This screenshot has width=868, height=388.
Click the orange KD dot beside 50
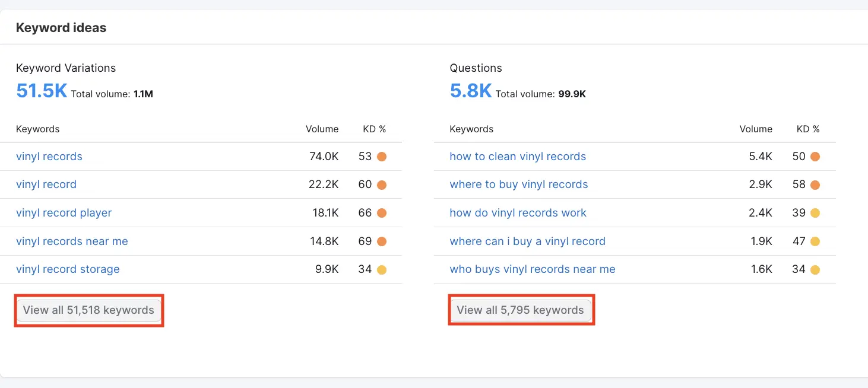point(815,157)
